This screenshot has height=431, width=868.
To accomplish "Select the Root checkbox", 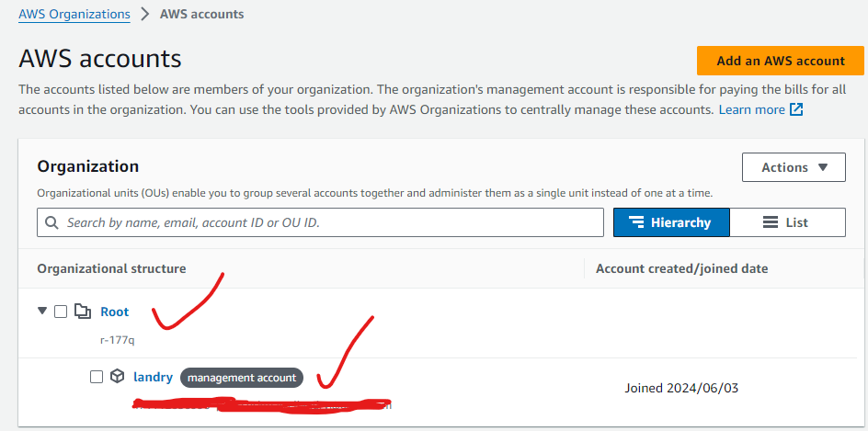I will pos(61,312).
